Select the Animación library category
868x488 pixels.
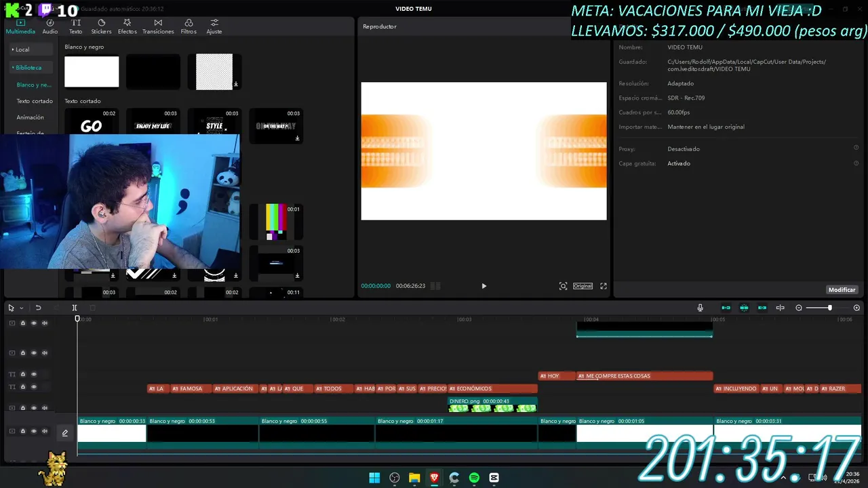(31, 117)
